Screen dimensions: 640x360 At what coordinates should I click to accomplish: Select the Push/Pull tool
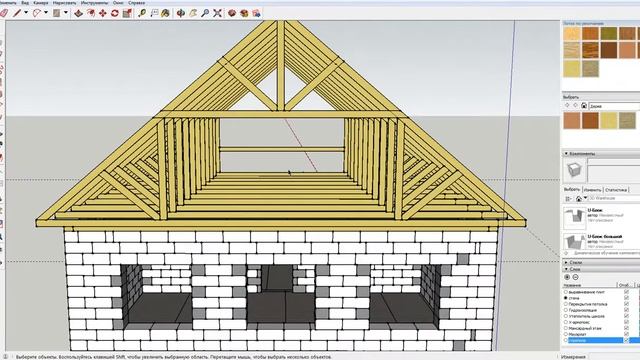(x=78, y=13)
